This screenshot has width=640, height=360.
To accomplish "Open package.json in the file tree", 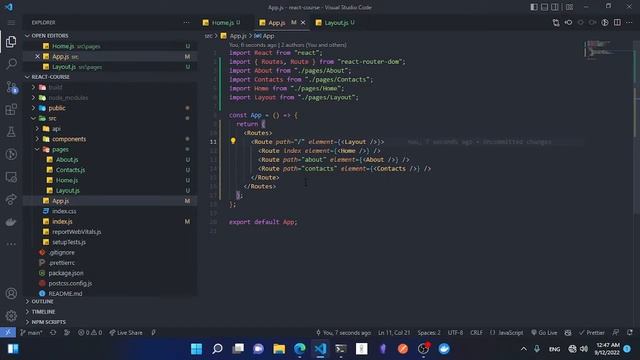I will pos(66,273).
